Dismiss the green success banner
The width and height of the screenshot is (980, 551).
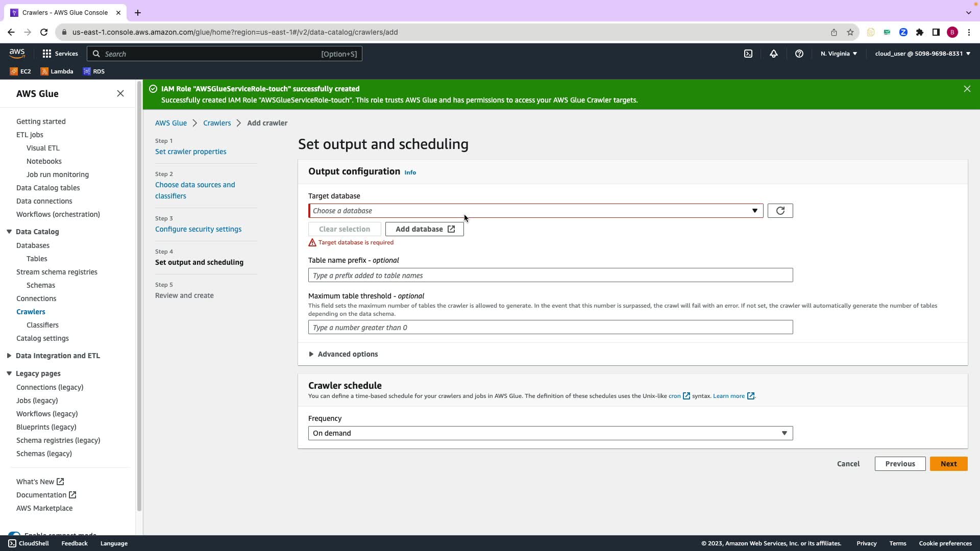point(967,89)
